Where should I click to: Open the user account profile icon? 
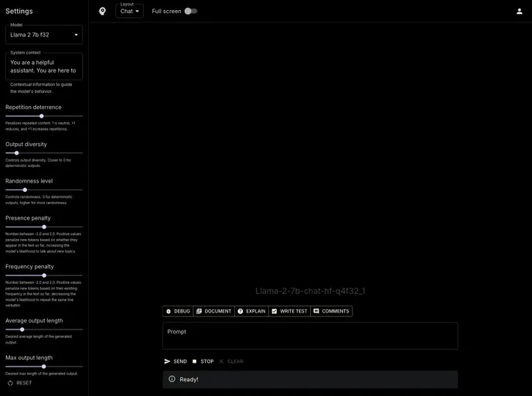coord(519,11)
